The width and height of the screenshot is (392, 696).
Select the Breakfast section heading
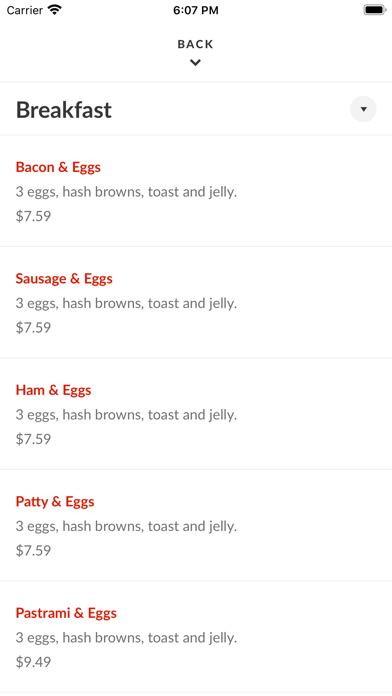tap(64, 110)
